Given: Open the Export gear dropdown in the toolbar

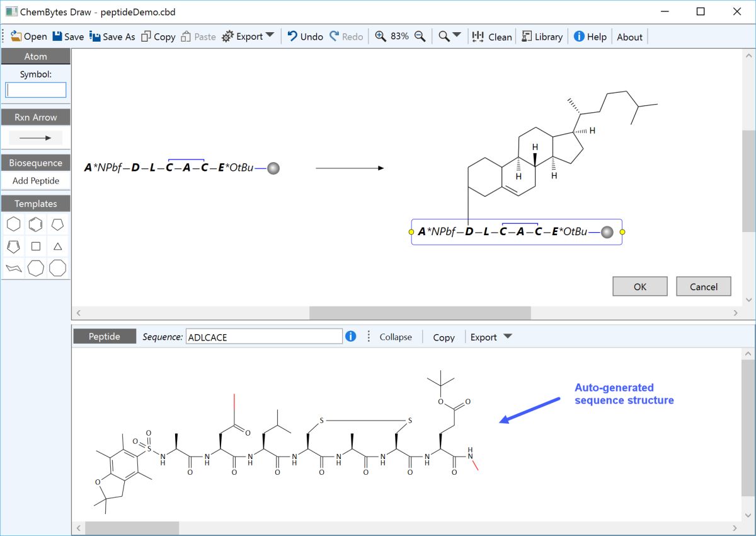Looking at the screenshot, I should [x=248, y=37].
